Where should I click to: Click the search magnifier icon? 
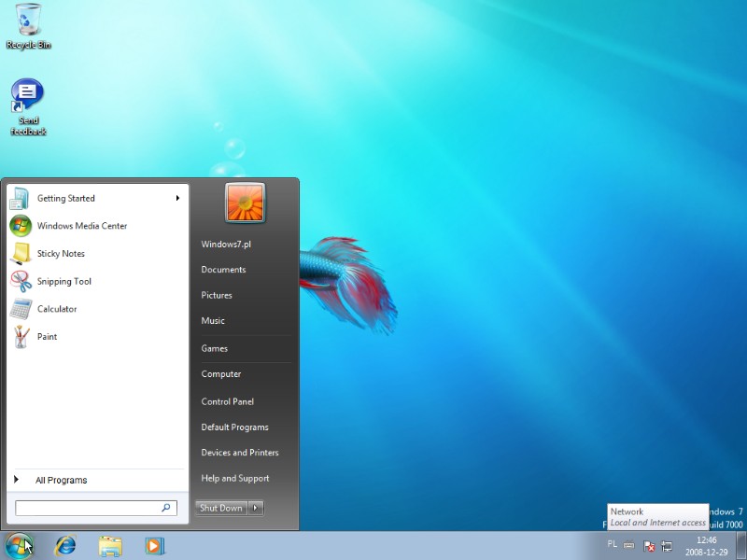tap(166, 508)
